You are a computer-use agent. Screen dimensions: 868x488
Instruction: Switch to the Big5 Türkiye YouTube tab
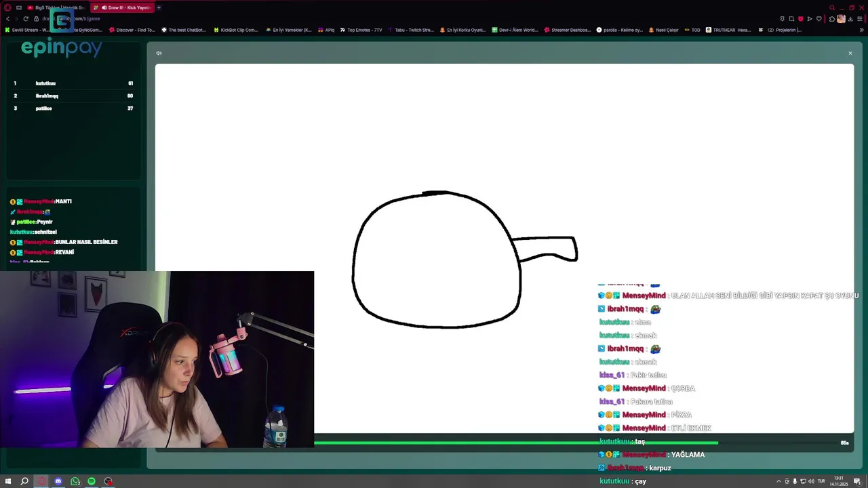click(x=56, y=7)
